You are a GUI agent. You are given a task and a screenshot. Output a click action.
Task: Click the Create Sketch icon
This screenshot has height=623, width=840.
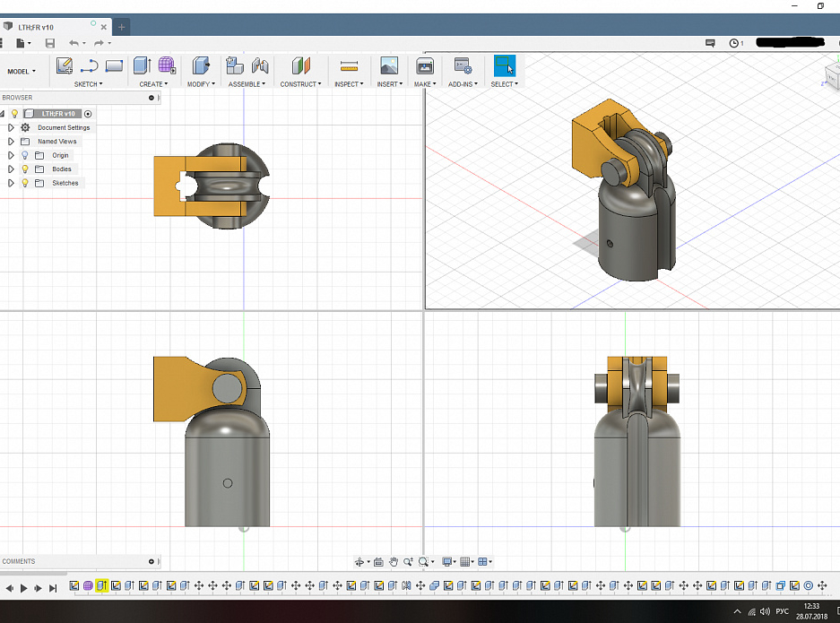65,65
